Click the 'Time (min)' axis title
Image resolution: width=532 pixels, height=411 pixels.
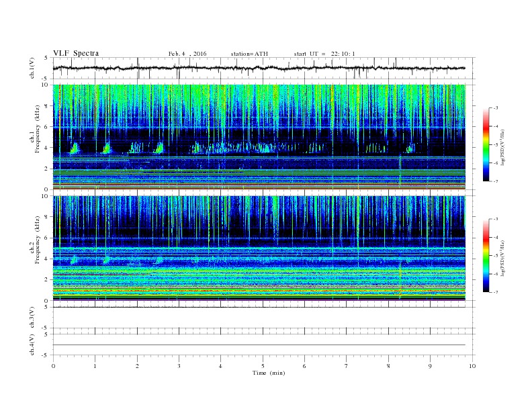[269, 373]
